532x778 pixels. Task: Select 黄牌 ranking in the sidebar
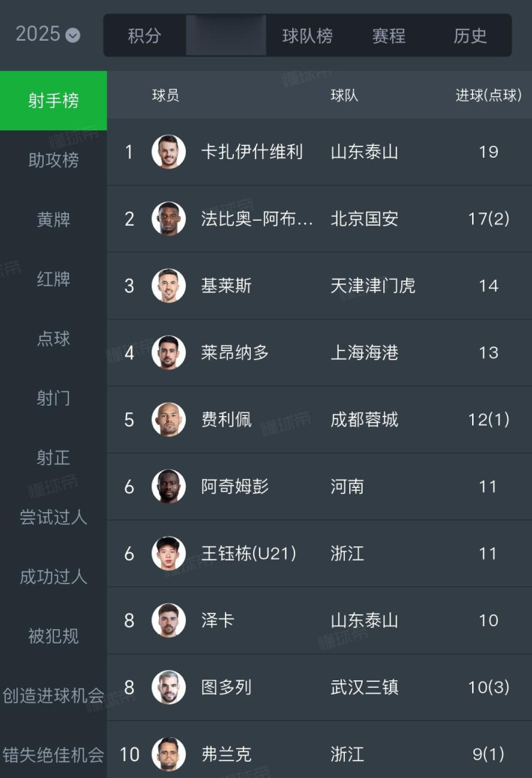pyautogui.click(x=53, y=220)
